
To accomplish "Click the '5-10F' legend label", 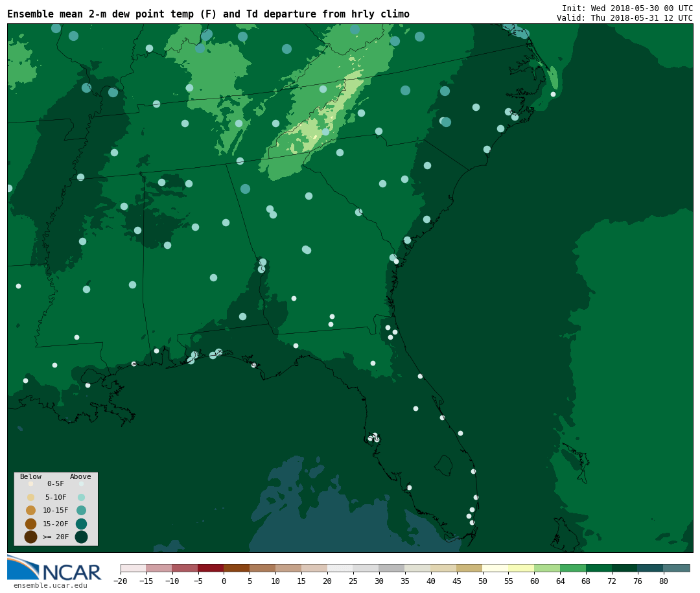I will click(x=56, y=497).
